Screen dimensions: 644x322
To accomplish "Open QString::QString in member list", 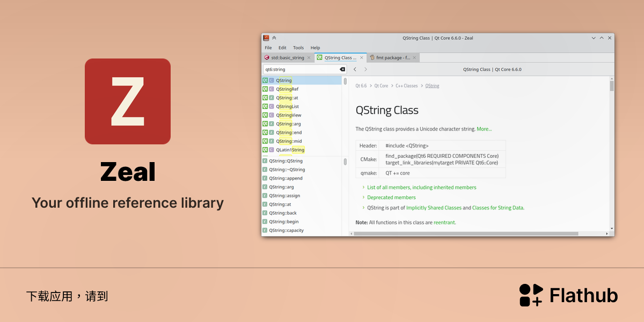I will [x=286, y=161].
